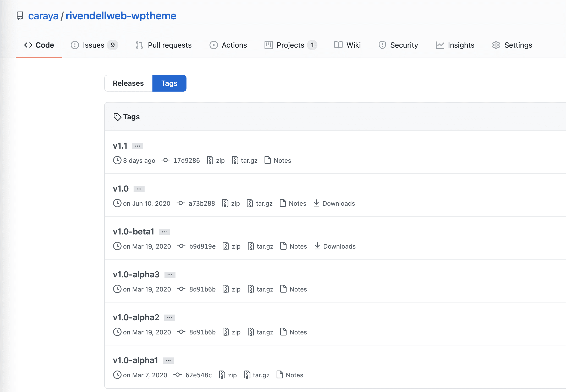Click the clock icon in the v1.0-beta1 row
This screenshot has height=392, width=566.
(x=117, y=246)
